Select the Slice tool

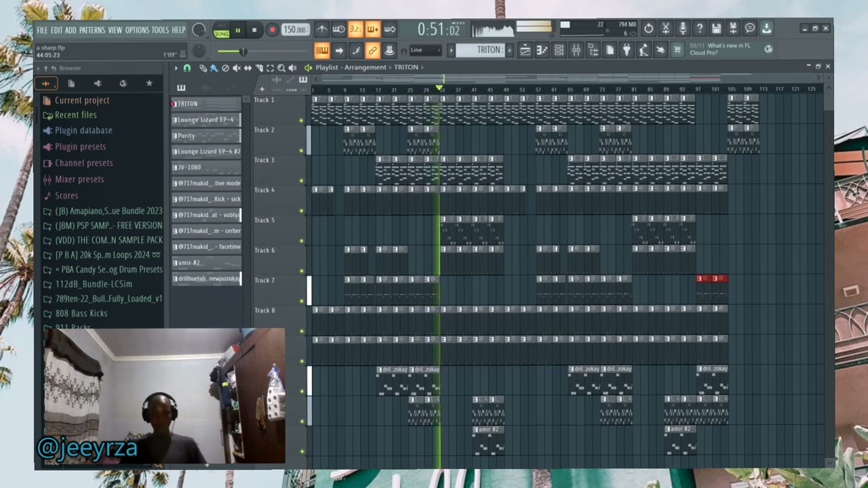tap(259, 68)
